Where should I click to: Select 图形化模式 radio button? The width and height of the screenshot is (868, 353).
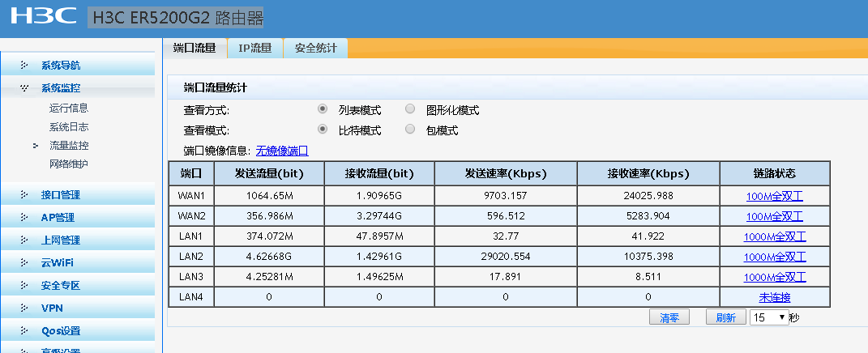pyautogui.click(x=410, y=109)
